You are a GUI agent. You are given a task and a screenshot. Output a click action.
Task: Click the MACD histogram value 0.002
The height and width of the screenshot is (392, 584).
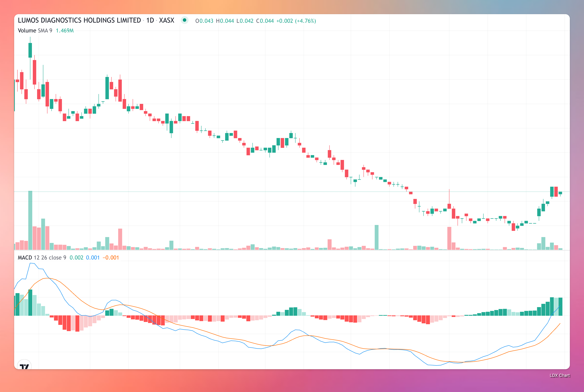pyautogui.click(x=76, y=257)
